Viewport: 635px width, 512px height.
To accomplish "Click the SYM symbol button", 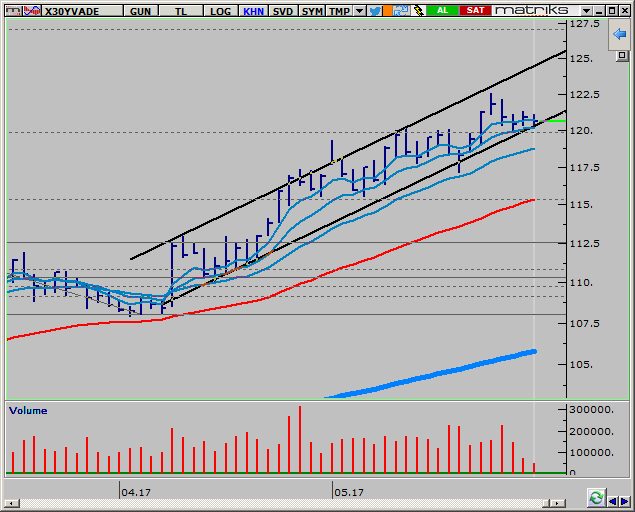I will click(312, 10).
